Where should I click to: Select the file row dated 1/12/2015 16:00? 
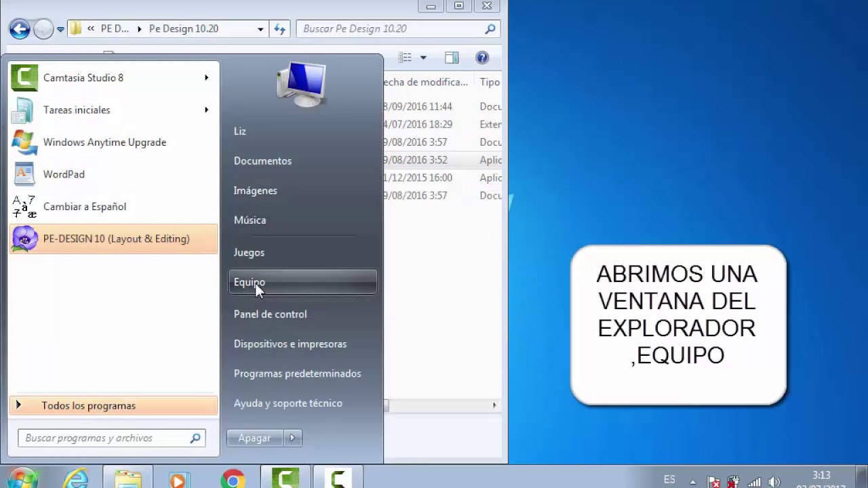pos(443,178)
